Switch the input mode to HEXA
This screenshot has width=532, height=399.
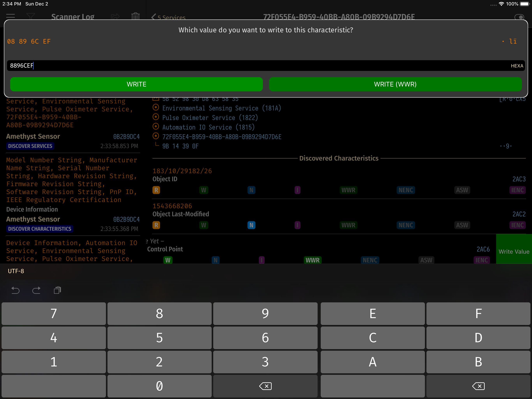(517, 65)
